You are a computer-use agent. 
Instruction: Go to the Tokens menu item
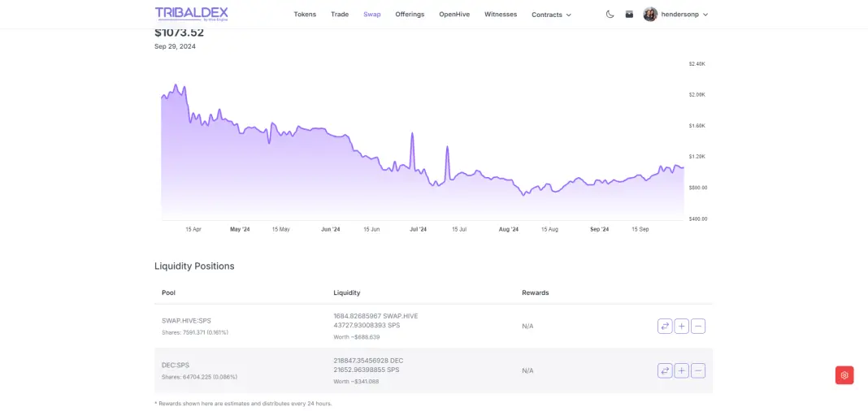[x=305, y=15]
